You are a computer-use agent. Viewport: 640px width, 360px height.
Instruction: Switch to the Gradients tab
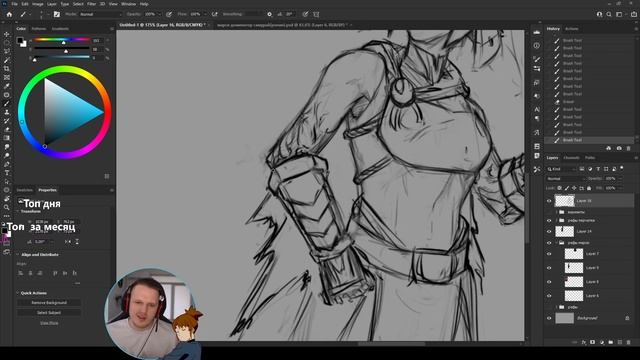point(60,29)
